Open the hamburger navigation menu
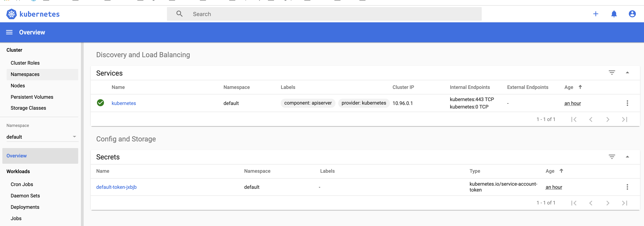 click(9, 32)
